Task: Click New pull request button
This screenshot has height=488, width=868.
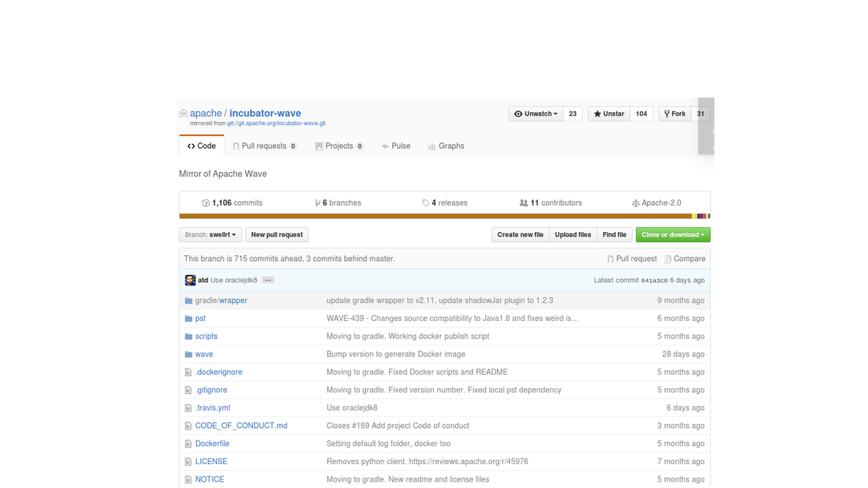Action: tap(277, 235)
